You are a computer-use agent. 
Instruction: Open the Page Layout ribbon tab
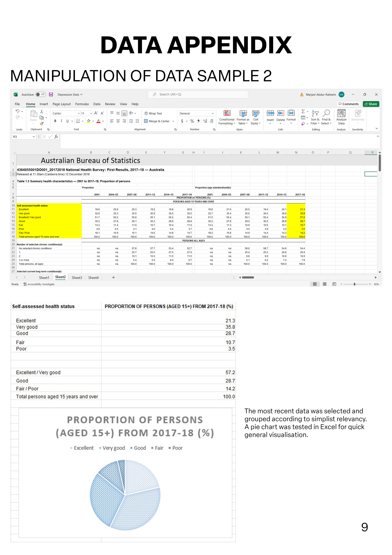[x=62, y=104]
